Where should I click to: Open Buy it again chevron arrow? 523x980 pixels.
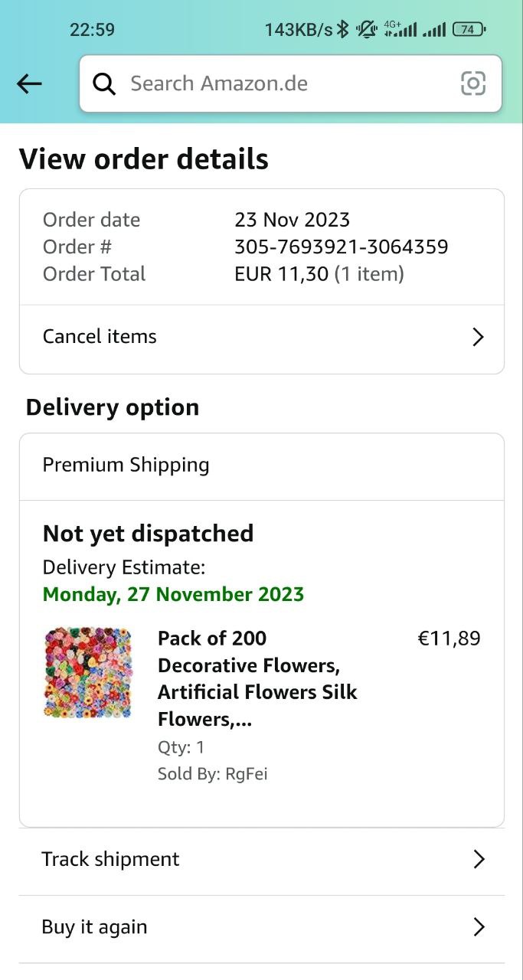point(479,927)
